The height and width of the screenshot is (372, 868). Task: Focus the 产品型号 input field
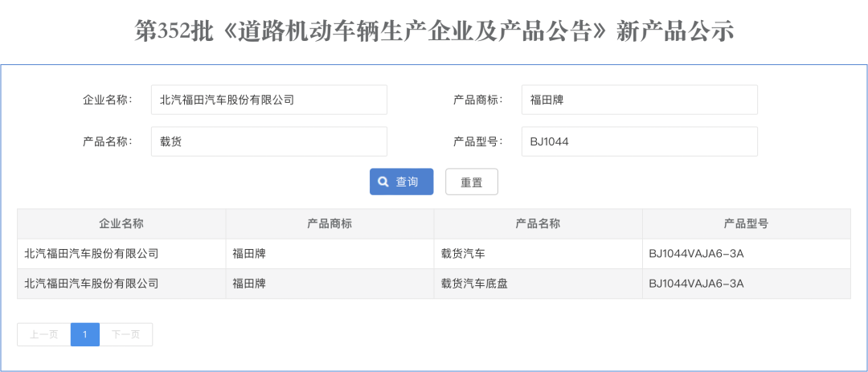coord(640,141)
